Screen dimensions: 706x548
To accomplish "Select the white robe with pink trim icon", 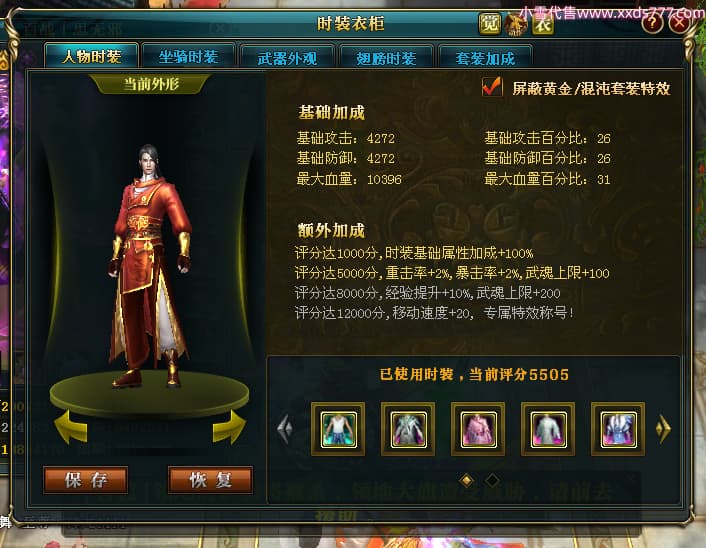I will tap(548, 430).
